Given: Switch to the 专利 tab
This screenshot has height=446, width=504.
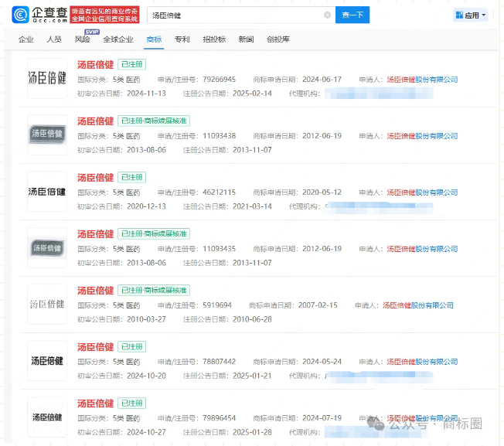Looking at the screenshot, I should 182,39.
